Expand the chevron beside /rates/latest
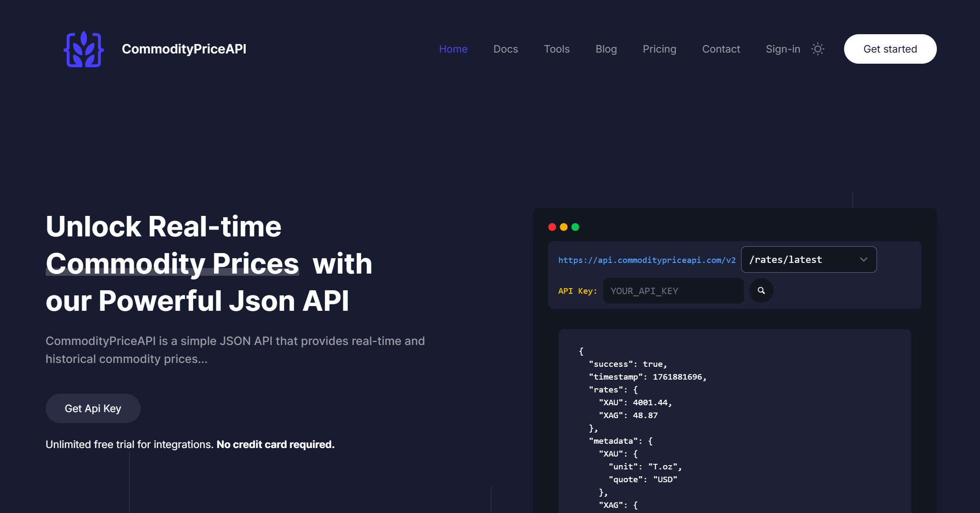The height and width of the screenshot is (513, 980). tap(863, 259)
